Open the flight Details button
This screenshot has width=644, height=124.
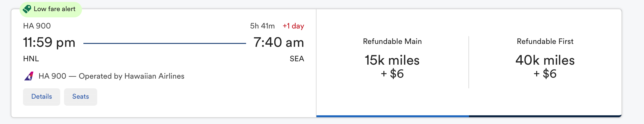click(42, 97)
